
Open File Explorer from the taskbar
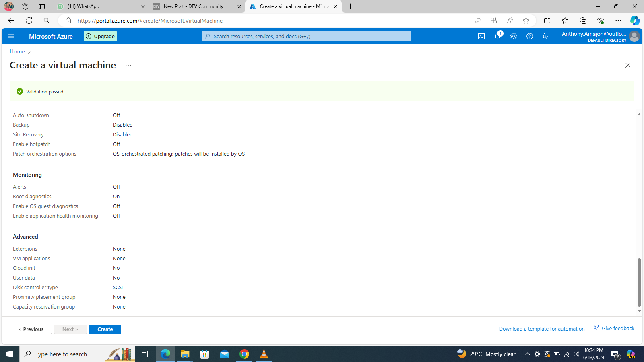[x=185, y=354]
